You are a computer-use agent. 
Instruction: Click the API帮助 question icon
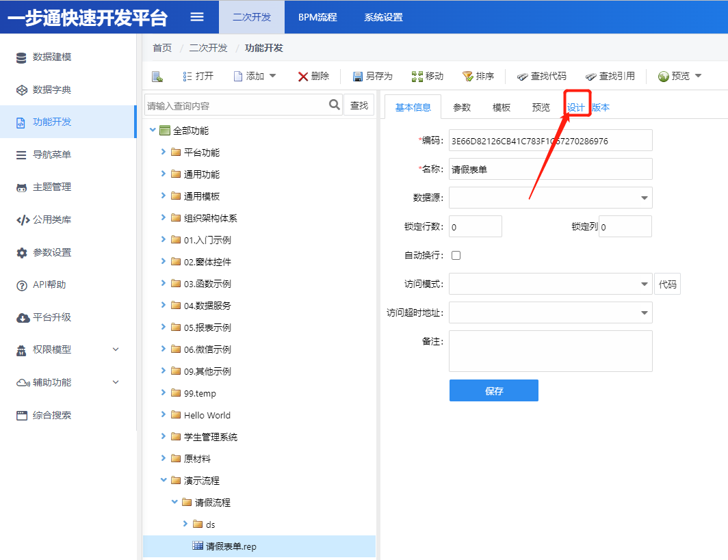point(21,285)
